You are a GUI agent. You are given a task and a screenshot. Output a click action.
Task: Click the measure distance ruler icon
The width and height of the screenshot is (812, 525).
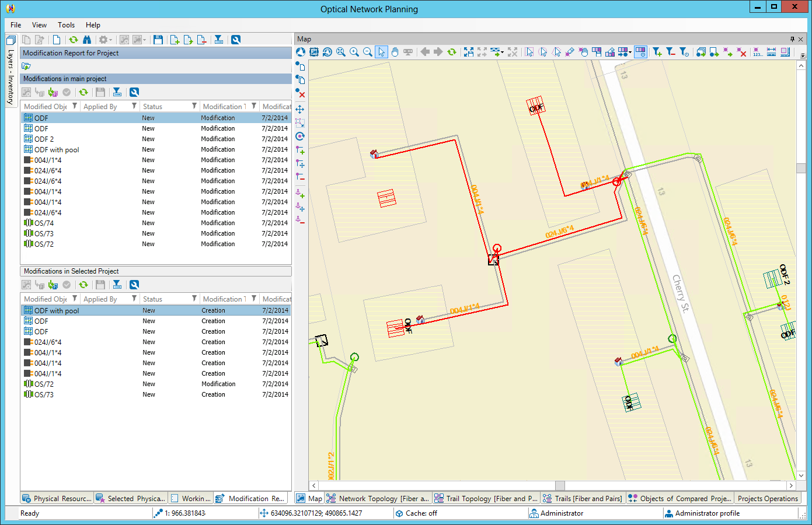click(x=772, y=52)
